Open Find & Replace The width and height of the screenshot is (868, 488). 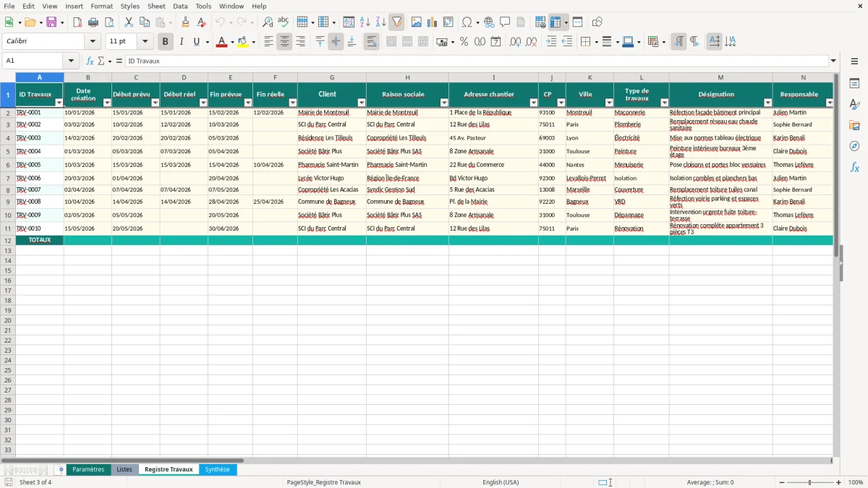268,22
